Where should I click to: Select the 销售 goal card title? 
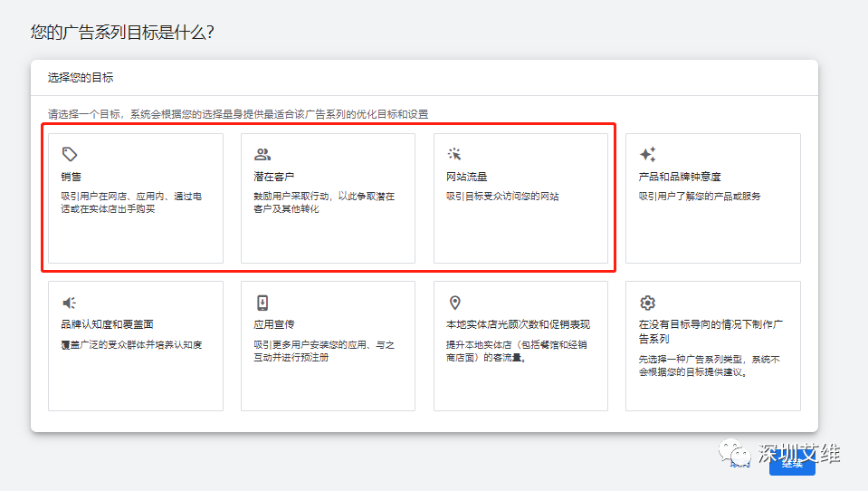[72, 177]
